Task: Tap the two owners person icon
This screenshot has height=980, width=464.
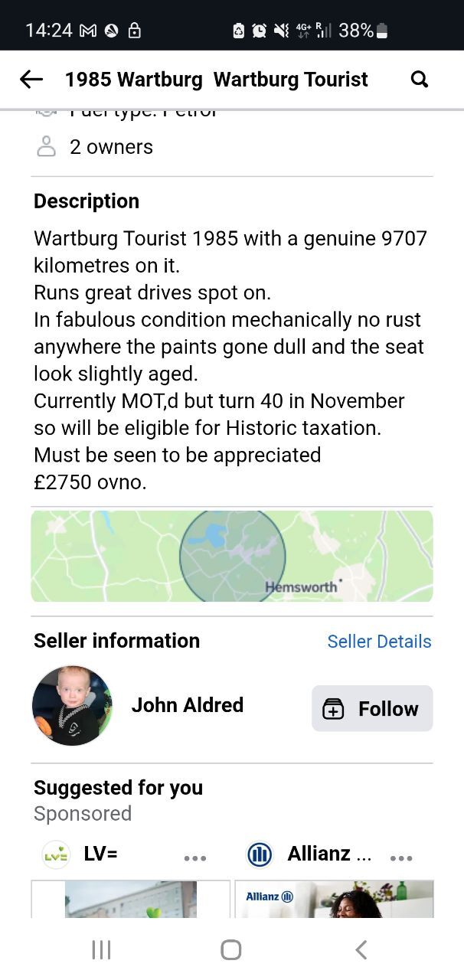Action: click(x=47, y=147)
